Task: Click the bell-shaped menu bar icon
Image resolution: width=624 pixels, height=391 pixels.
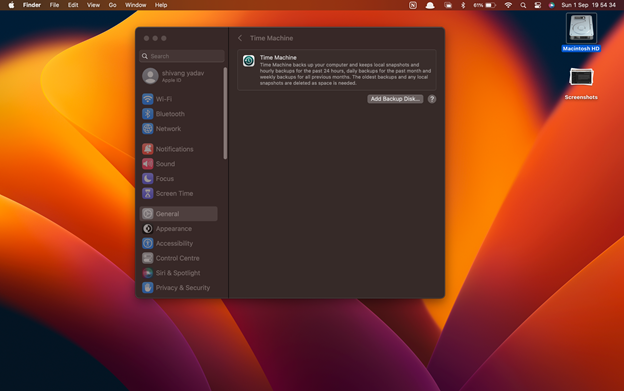Action: pyautogui.click(x=430, y=5)
